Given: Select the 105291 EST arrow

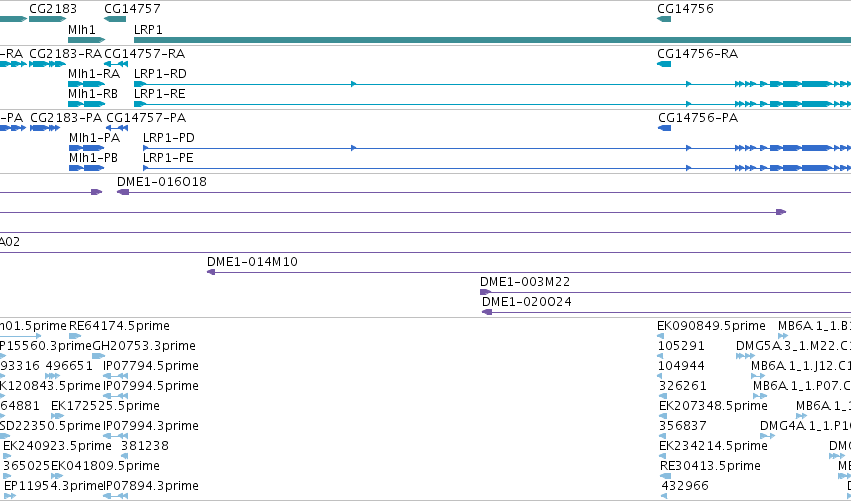Looking at the screenshot, I should coord(661,356).
